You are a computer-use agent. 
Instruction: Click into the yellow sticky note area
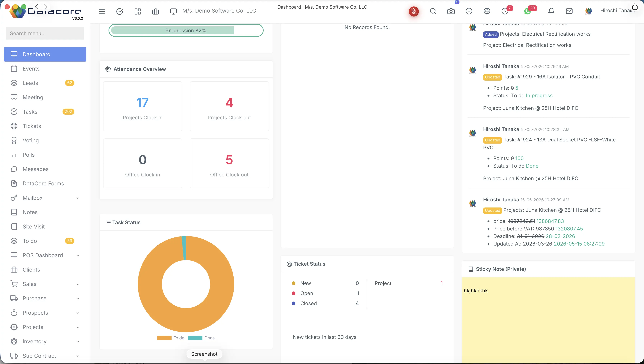point(548,320)
